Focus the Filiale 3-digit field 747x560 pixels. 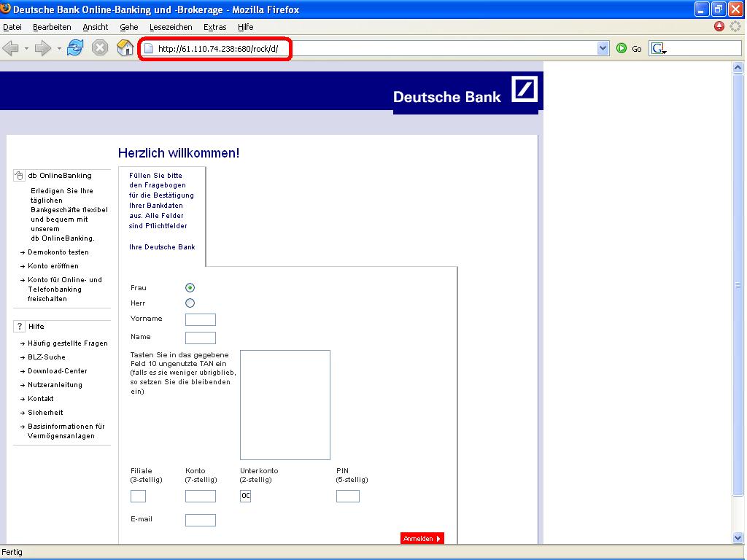pos(138,496)
